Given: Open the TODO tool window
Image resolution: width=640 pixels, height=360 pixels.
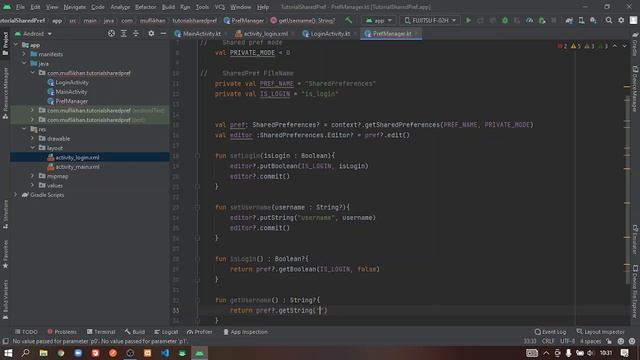Looking at the screenshot, I should tap(26, 332).
